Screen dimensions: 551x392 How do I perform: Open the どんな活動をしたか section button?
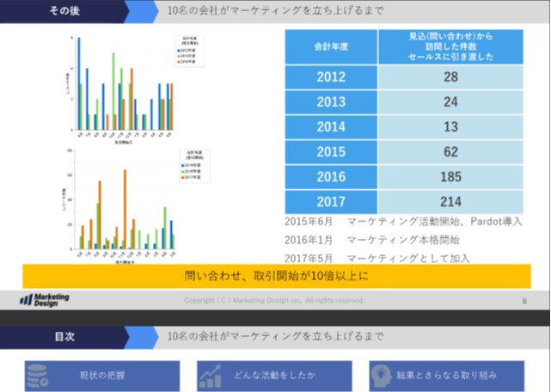274,376
